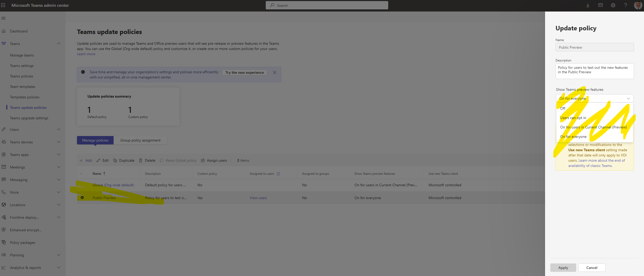Open the View users link
Screen dimensions: 644x276
258,198
